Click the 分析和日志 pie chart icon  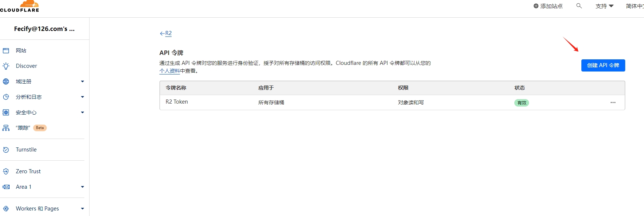[x=6, y=97]
